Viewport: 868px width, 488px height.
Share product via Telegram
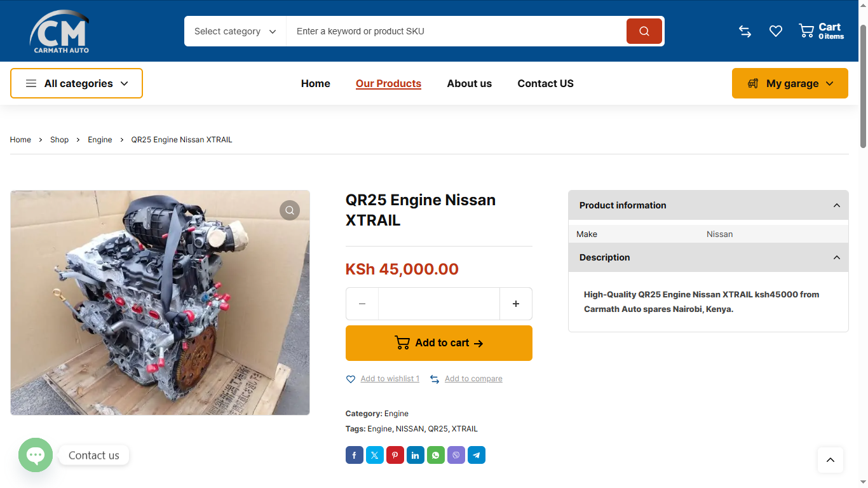point(477,455)
